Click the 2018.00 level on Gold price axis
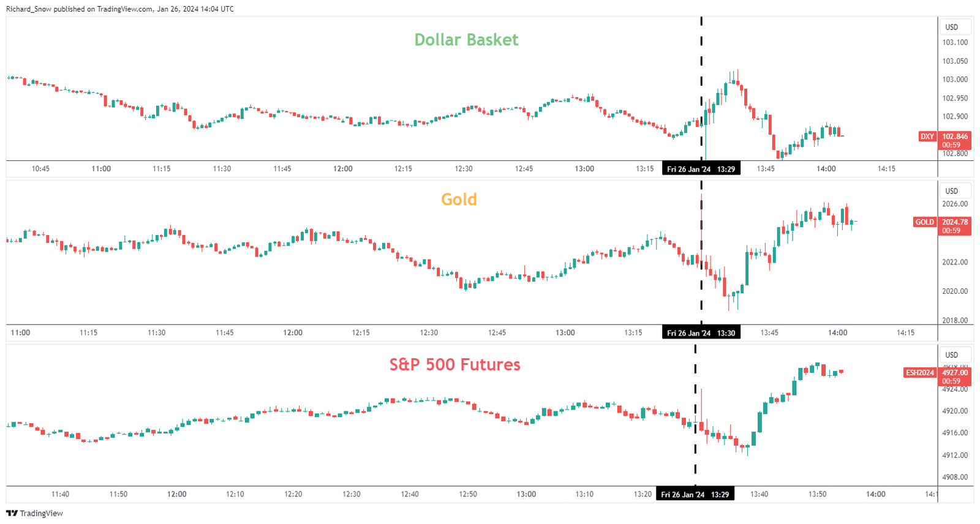980x524 pixels. click(x=955, y=321)
